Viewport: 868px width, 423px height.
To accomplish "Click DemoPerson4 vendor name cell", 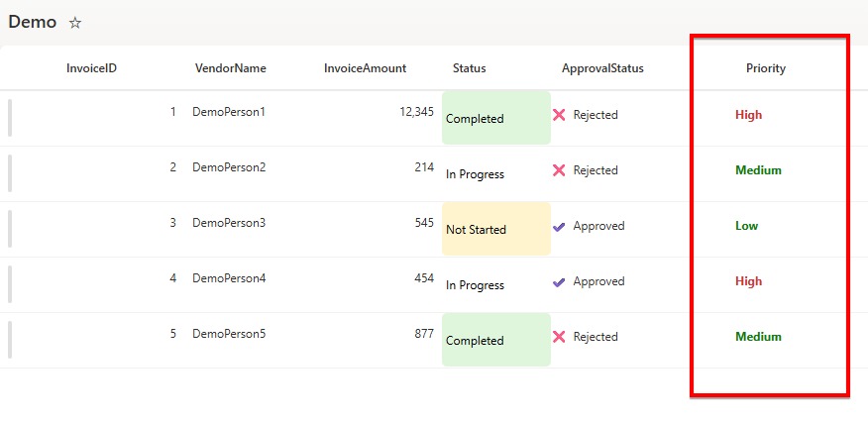I will point(229,278).
